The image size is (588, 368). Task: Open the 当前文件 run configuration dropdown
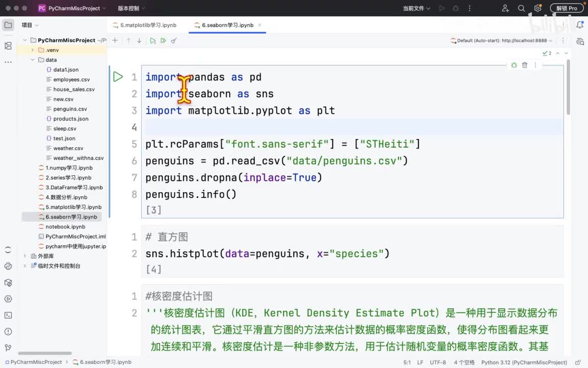pos(416,8)
